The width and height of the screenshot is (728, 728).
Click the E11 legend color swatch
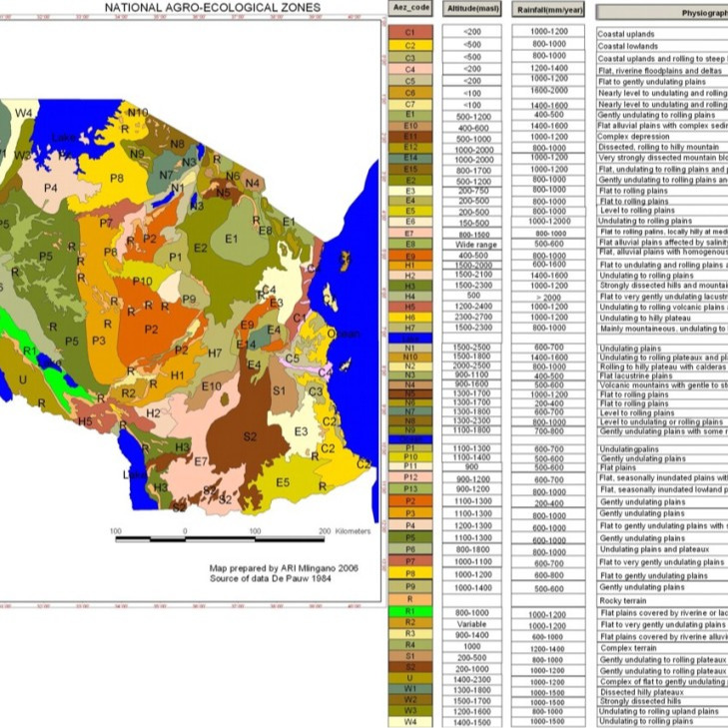410,137
